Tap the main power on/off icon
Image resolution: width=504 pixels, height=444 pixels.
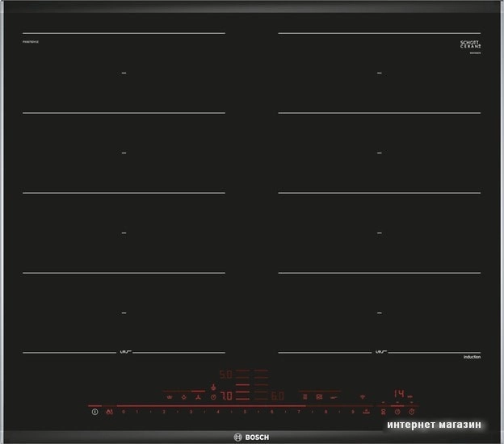coord(94,412)
